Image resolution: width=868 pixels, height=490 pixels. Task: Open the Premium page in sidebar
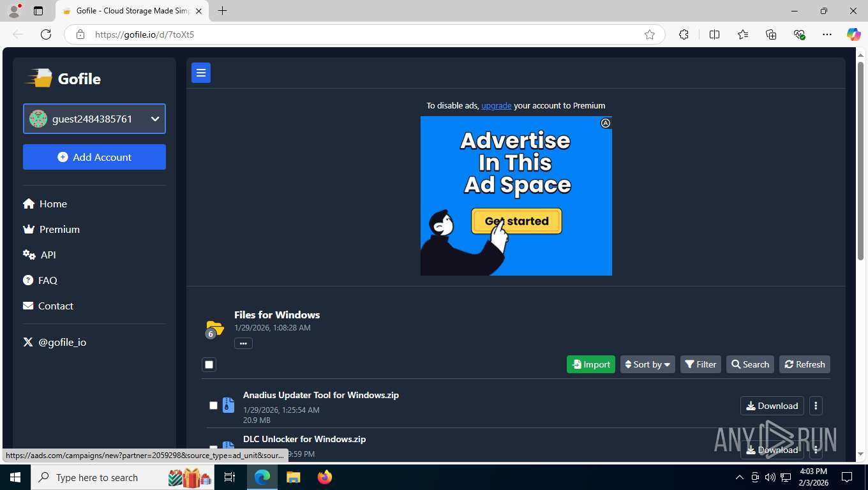pyautogui.click(x=51, y=229)
